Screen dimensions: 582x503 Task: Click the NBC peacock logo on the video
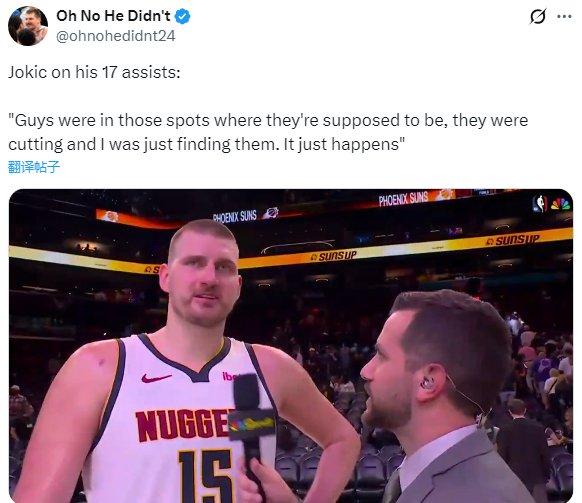(560, 204)
